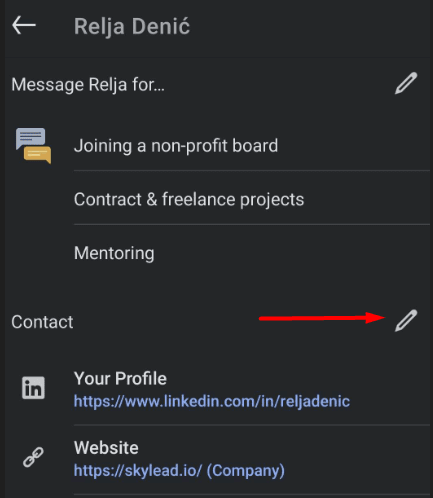Click the red arrow annotation

tap(322, 318)
